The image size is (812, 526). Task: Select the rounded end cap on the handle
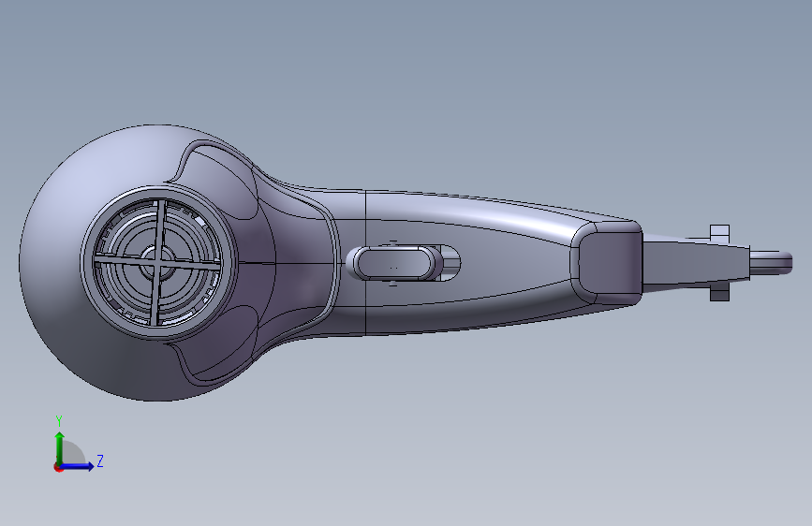607,262
